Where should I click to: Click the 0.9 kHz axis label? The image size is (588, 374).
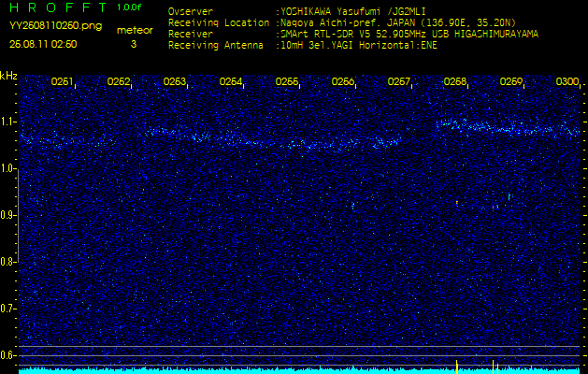tap(7, 215)
